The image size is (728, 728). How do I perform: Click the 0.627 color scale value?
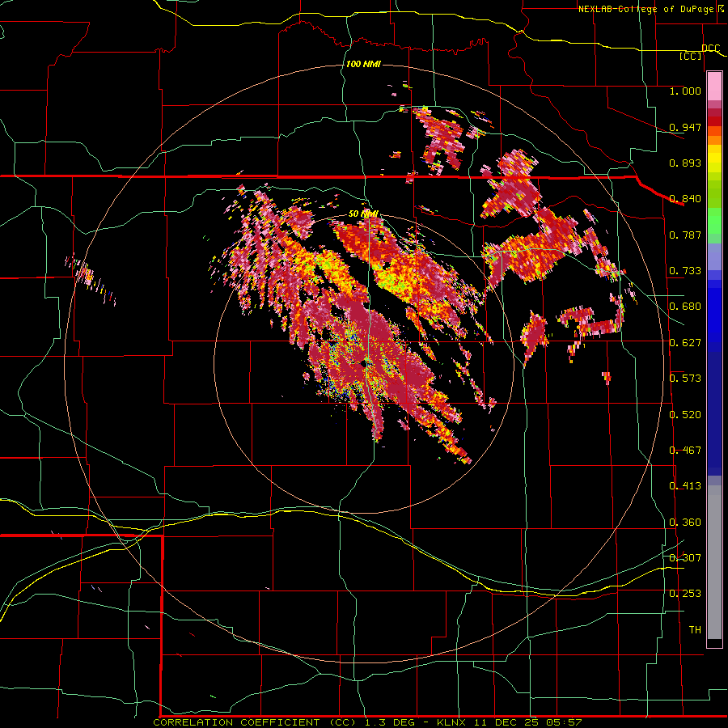tap(685, 343)
